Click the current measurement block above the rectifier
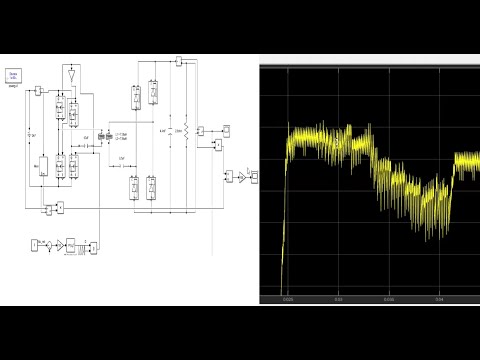 coord(179,61)
